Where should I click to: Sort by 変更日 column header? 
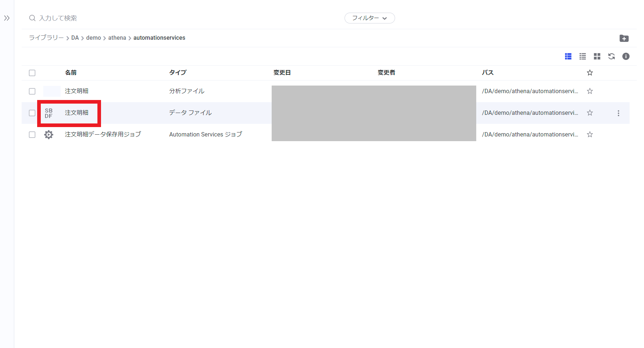coord(282,73)
